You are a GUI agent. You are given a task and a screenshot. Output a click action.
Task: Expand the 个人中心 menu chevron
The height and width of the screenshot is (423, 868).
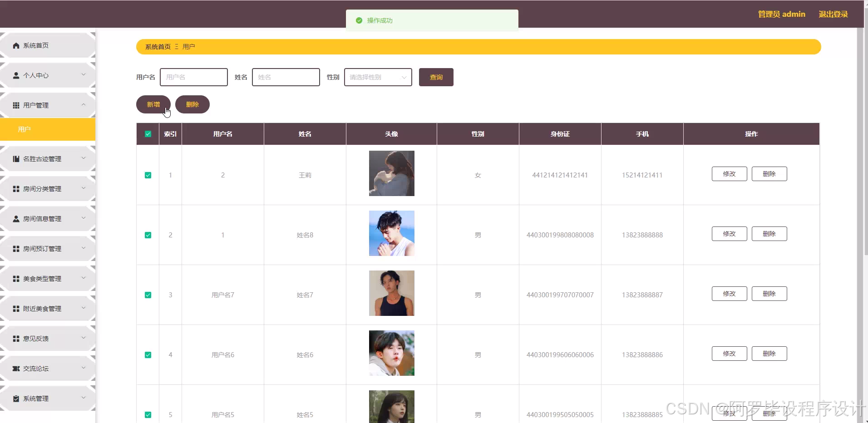click(x=84, y=74)
